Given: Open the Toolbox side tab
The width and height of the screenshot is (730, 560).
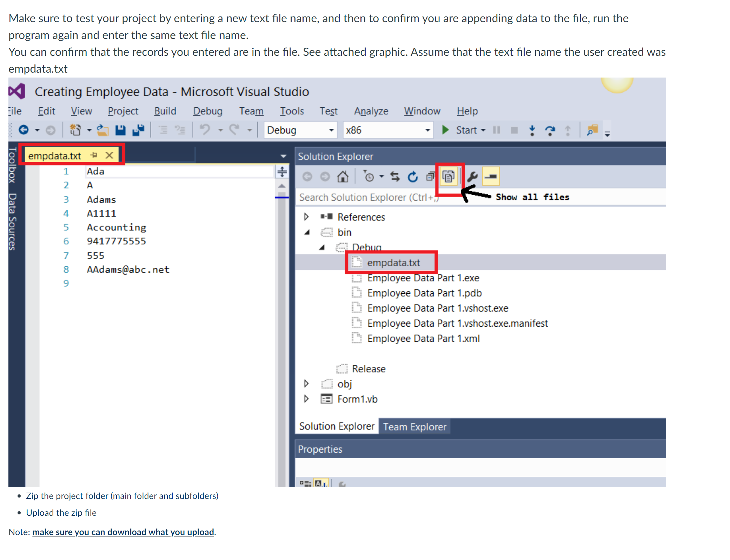Looking at the screenshot, I should coord(13,165).
